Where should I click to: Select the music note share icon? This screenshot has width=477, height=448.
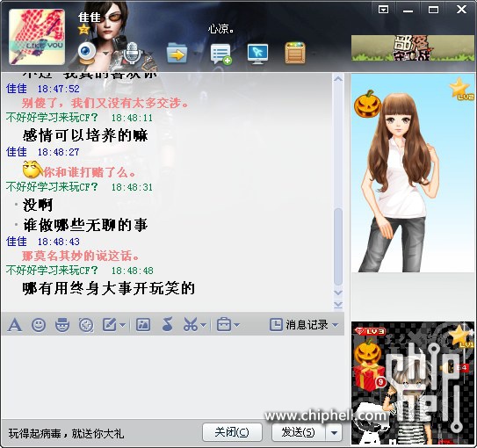pyautogui.click(x=168, y=324)
